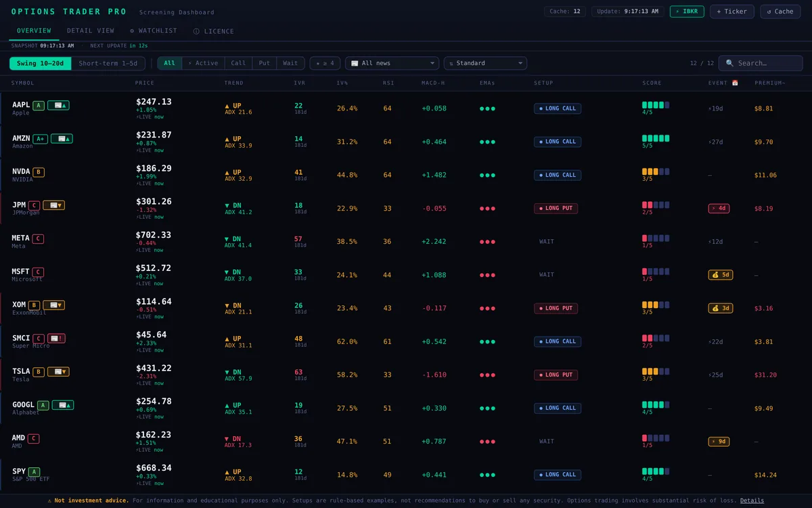Click the news-down badge in the TSLA row
The width and height of the screenshot is (812, 508).
click(58, 371)
